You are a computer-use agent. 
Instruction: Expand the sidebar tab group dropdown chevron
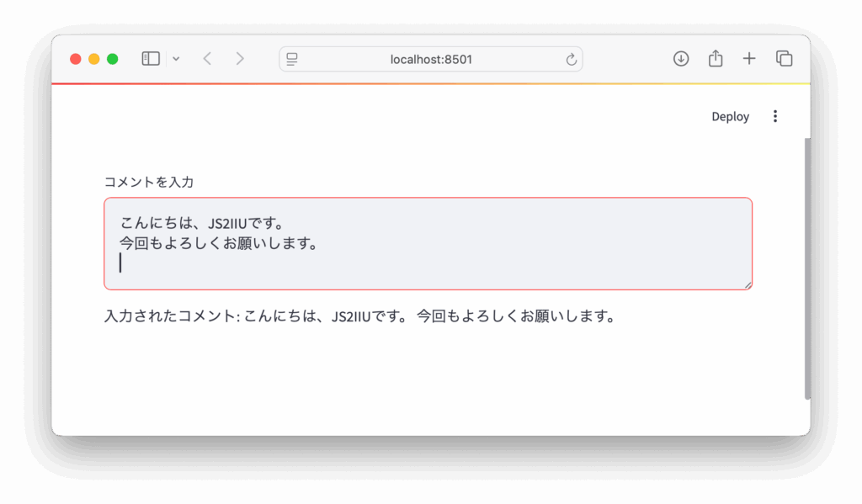pyautogui.click(x=176, y=59)
